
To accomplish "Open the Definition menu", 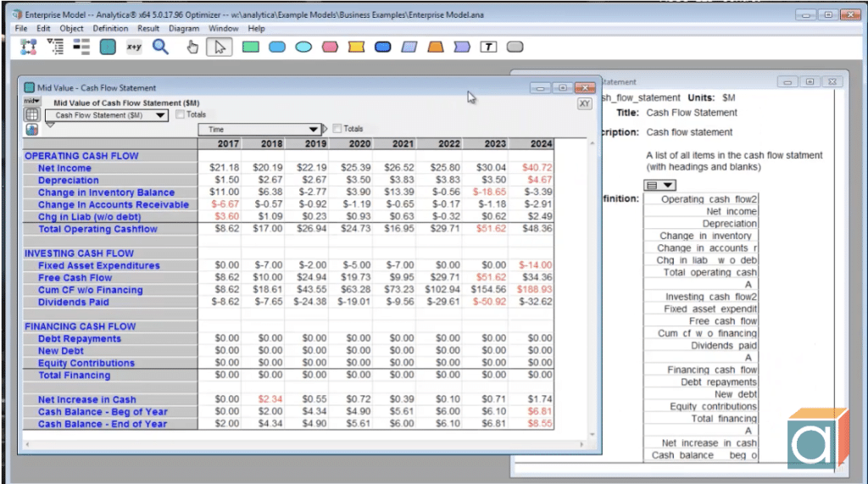I will pyautogui.click(x=110, y=29).
